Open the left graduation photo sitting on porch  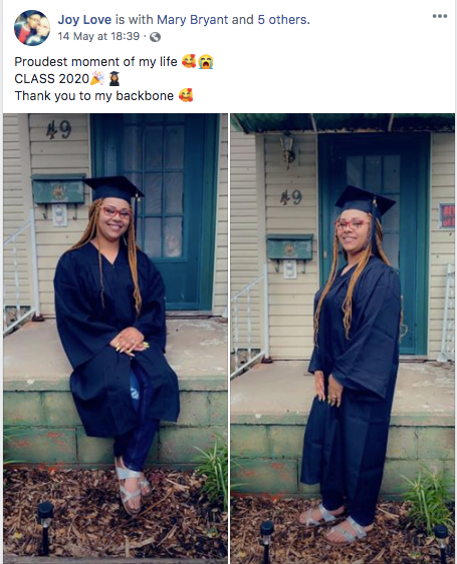click(x=115, y=338)
